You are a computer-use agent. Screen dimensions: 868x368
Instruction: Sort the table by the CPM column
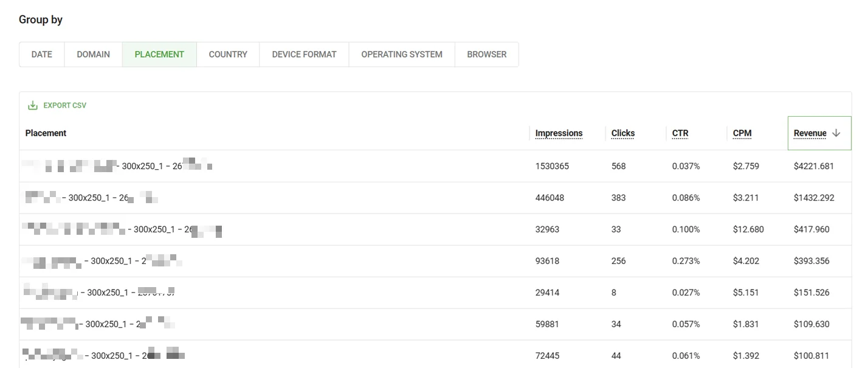coord(742,133)
